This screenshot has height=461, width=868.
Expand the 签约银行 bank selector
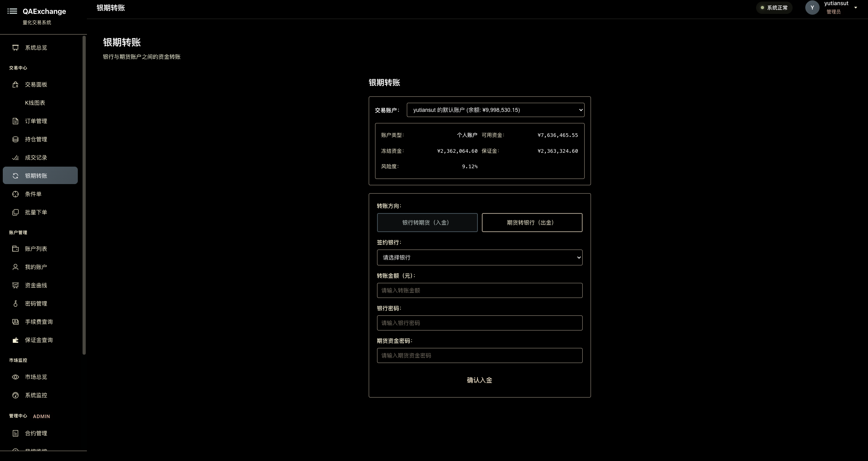(x=479, y=257)
